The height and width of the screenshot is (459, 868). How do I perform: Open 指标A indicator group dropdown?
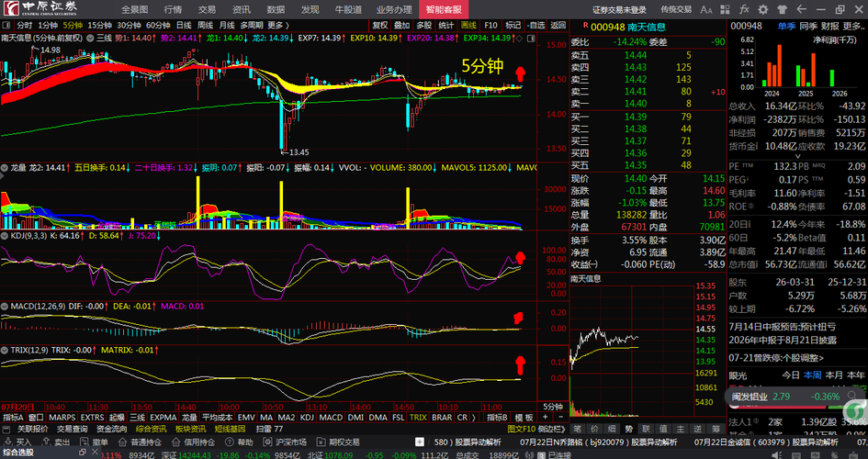[13, 418]
